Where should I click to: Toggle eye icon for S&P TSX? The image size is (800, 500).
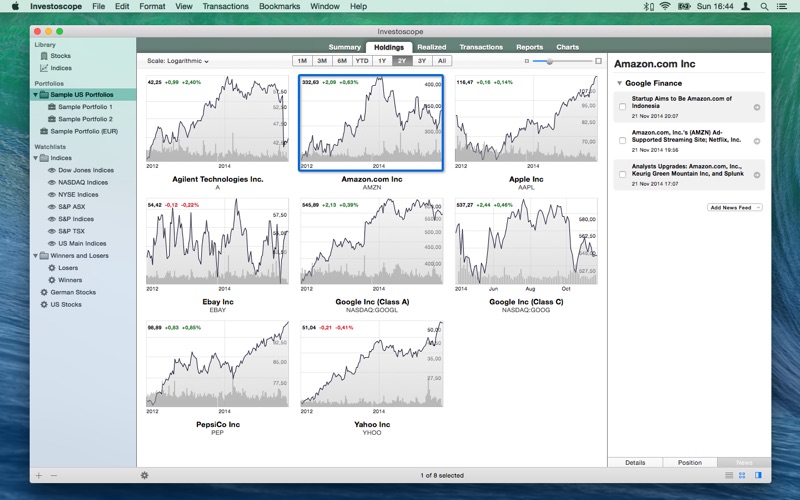pyautogui.click(x=52, y=231)
